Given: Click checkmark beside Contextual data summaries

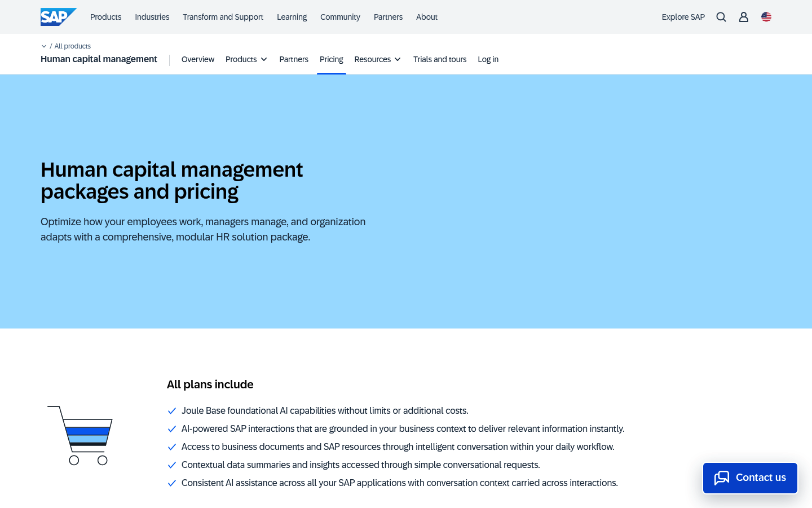Looking at the screenshot, I should pos(172,465).
